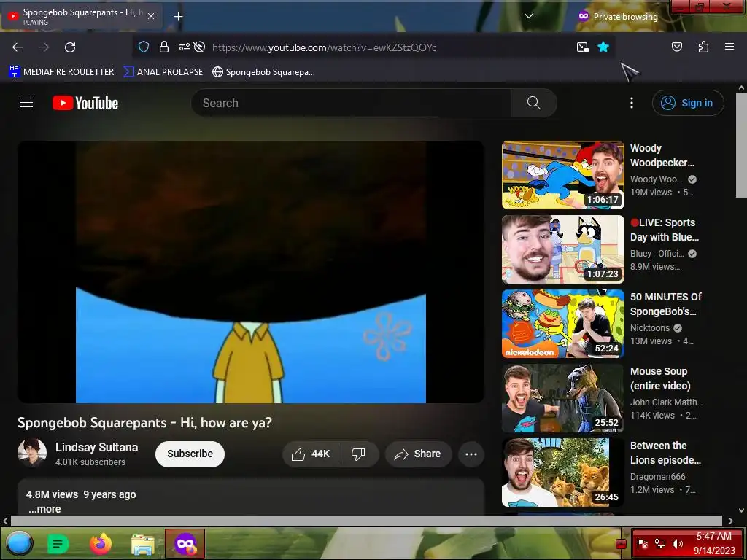Viewport: 747px width, 560px height.
Task: Share the video
Action: point(418,454)
